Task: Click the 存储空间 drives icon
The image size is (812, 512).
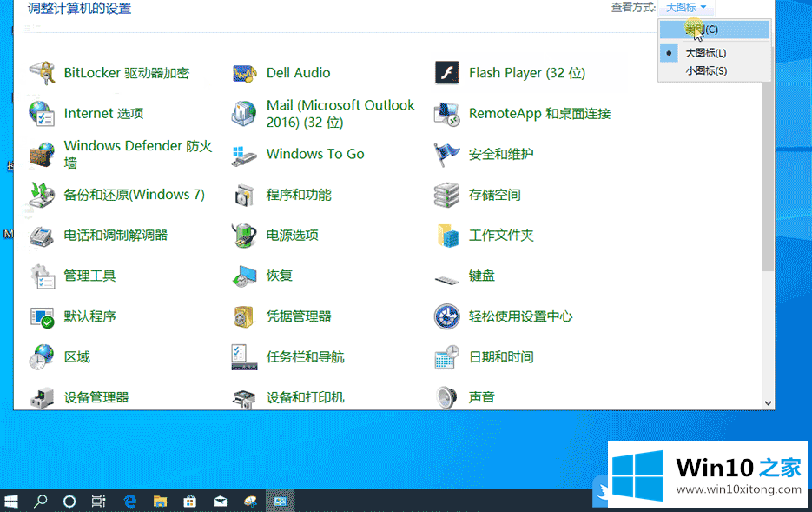Action: (x=446, y=195)
